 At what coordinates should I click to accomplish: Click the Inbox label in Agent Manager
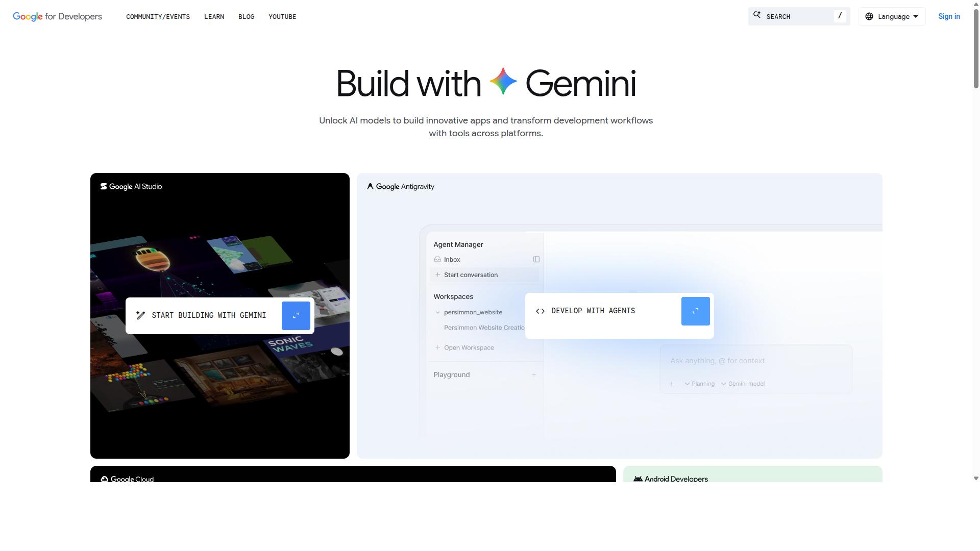(x=452, y=260)
